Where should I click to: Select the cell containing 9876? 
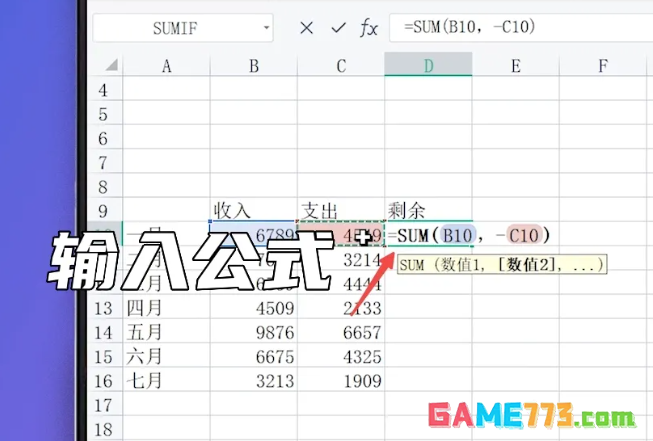(x=254, y=332)
